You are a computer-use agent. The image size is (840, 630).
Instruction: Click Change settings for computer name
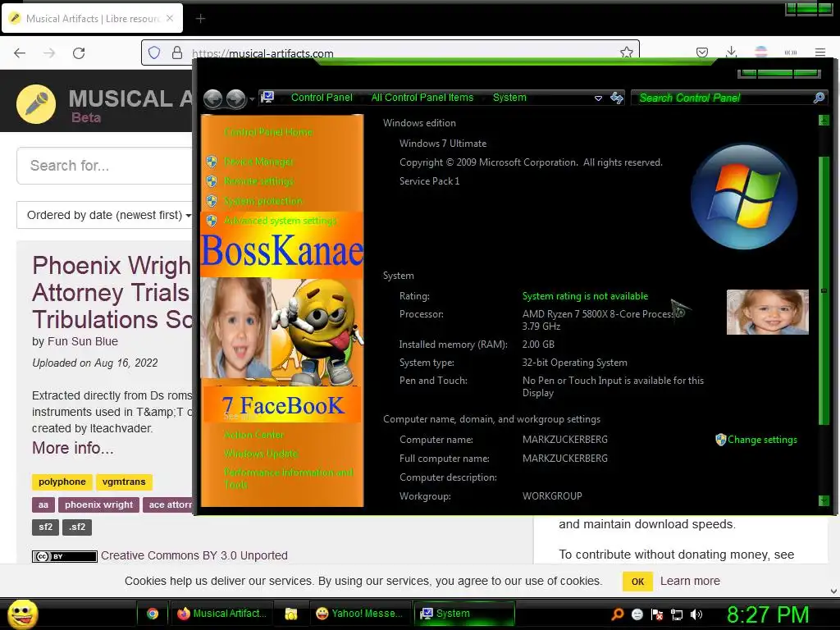click(x=762, y=440)
